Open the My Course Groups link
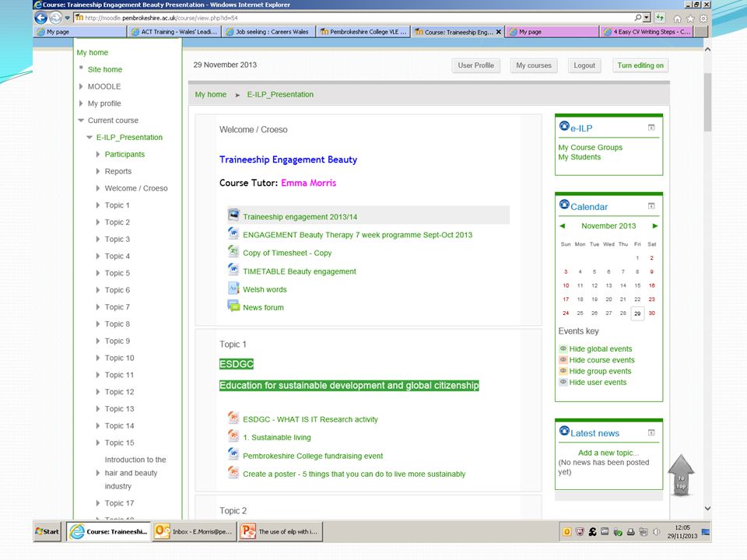This screenshot has height=560, width=747. coord(591,147)
